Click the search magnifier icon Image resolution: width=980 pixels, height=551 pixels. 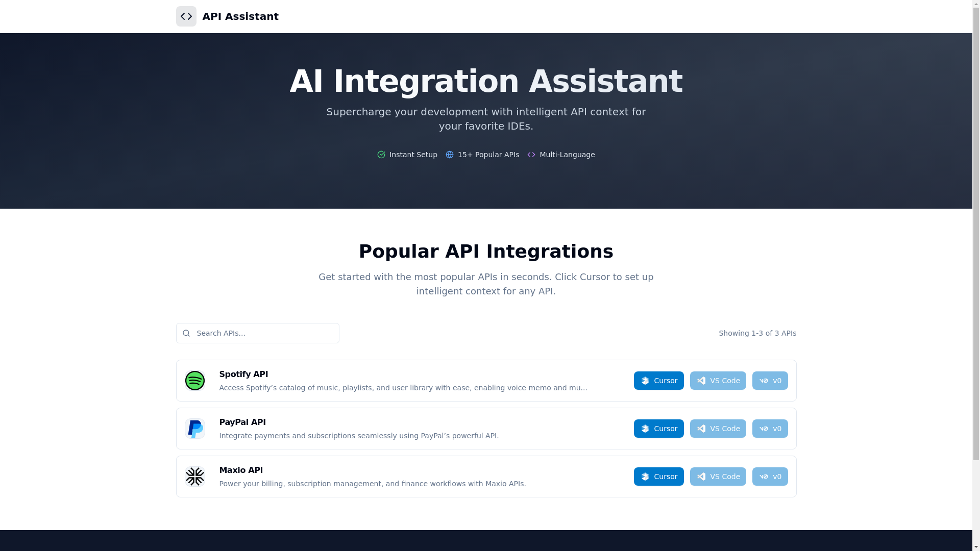click(x=186, y=333)
